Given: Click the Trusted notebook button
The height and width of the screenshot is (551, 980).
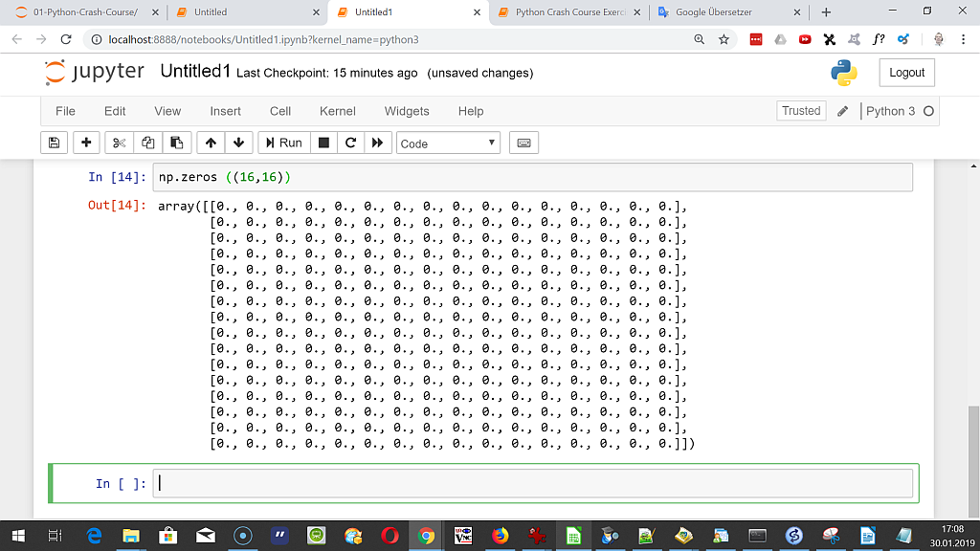Looking at the screenshot, I should (801, 111).
